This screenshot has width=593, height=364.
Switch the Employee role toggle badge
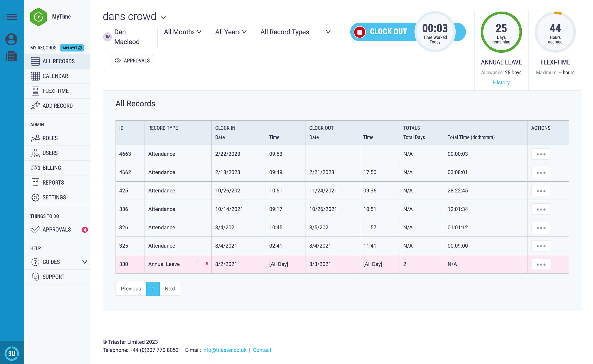point(72,48)
